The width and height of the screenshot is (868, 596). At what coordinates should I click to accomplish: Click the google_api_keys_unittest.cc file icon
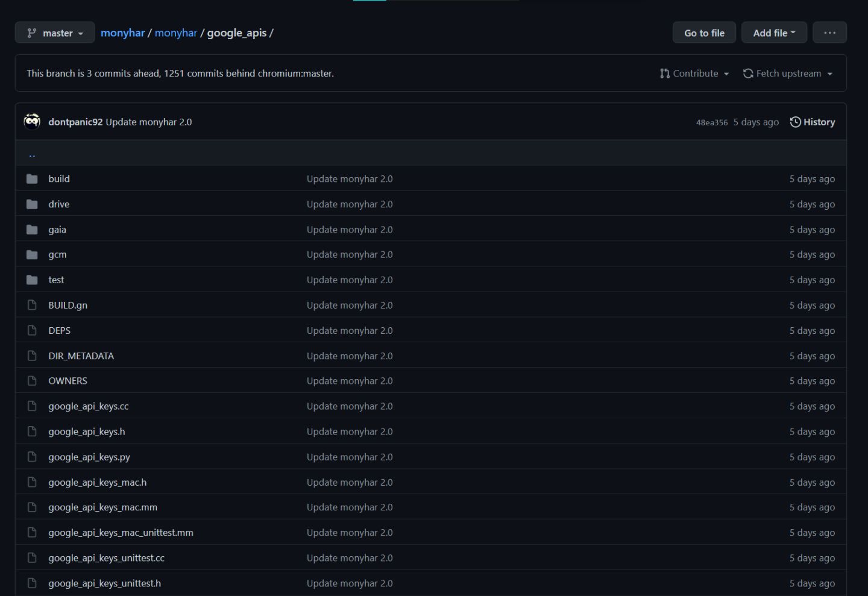32,558
